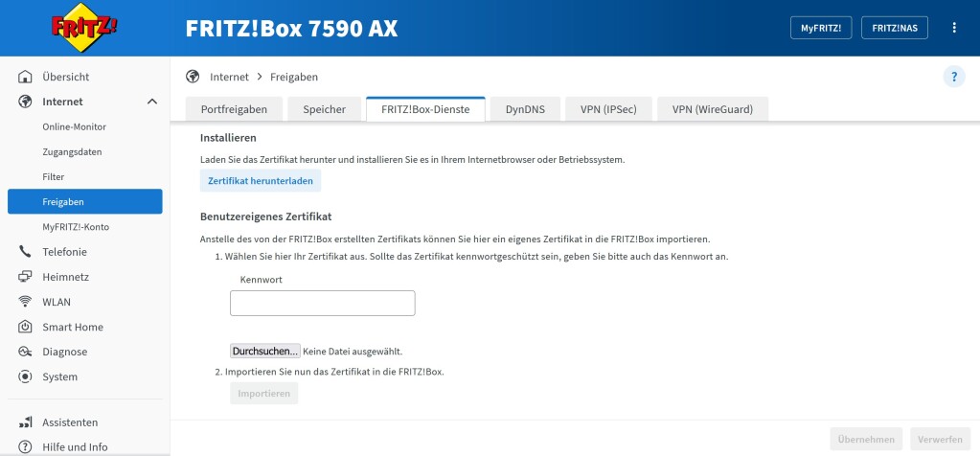Click the network icon beside Heimnetz
Screen dimensions: 980x456
25,277
